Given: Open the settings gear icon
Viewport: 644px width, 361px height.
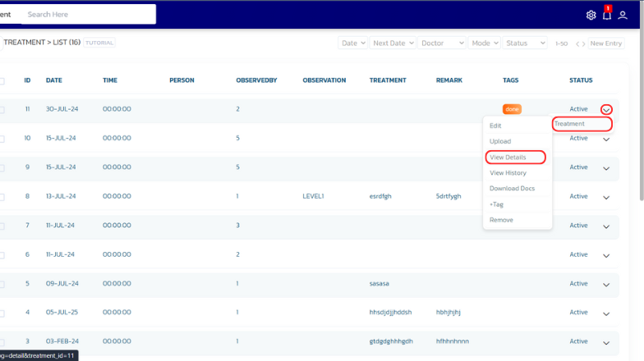Looking at the screenshot, I should [x=591, y=15].
